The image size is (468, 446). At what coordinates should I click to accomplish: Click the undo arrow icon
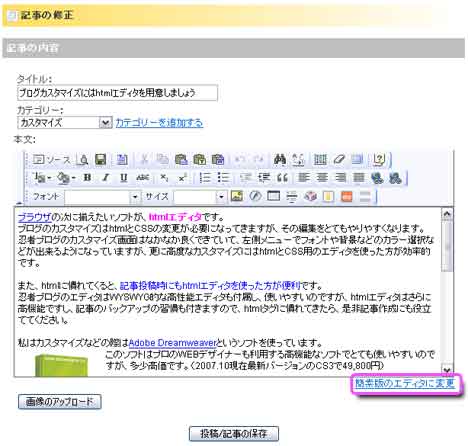240,160
